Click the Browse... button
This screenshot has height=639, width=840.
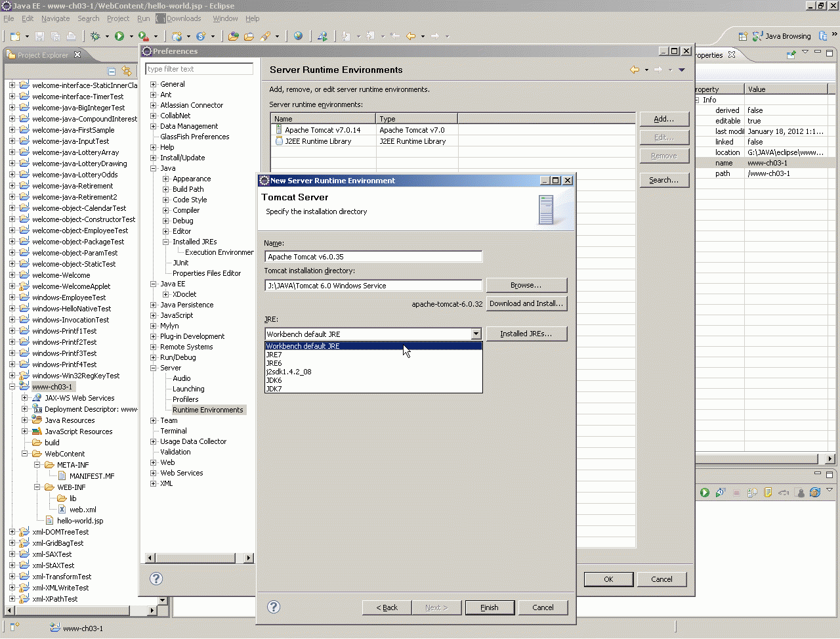(526, 285)
